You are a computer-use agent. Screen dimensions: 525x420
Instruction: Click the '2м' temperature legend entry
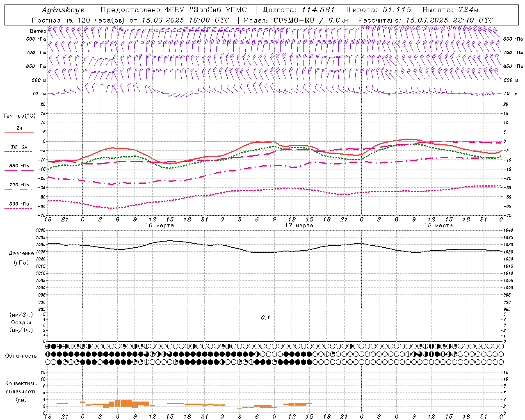(19, 128)
